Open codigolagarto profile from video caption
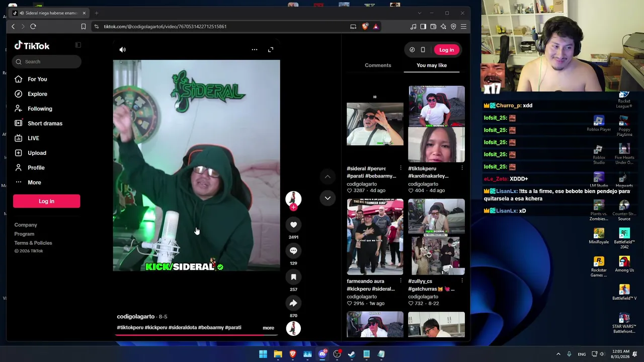The image size is (644, 362). click(136, 317)
